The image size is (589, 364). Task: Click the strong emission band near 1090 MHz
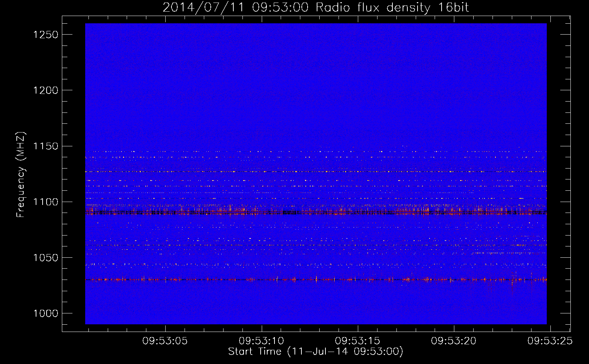click(316, 211)
